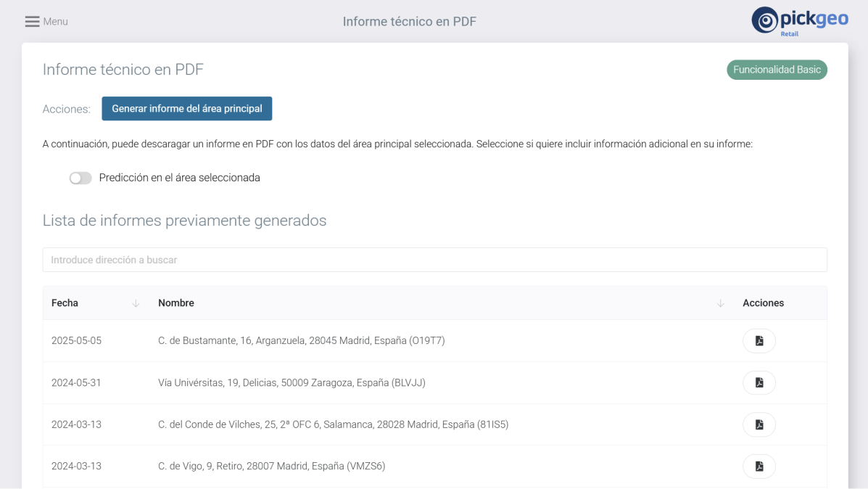
Task: Download PDF for C. de Bustamante report
Action: click(759, 340)
